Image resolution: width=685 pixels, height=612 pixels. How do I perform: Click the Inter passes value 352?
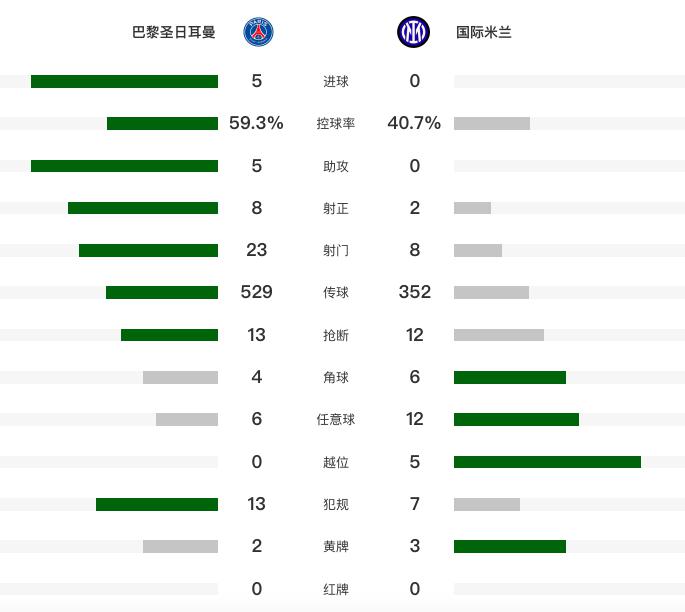[x=415, y=292]
